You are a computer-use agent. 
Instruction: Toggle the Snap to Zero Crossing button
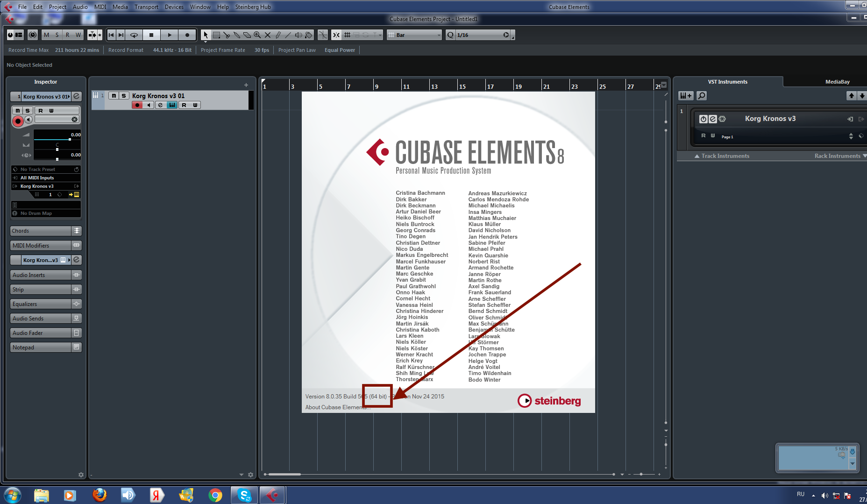(x=323, y=35)
